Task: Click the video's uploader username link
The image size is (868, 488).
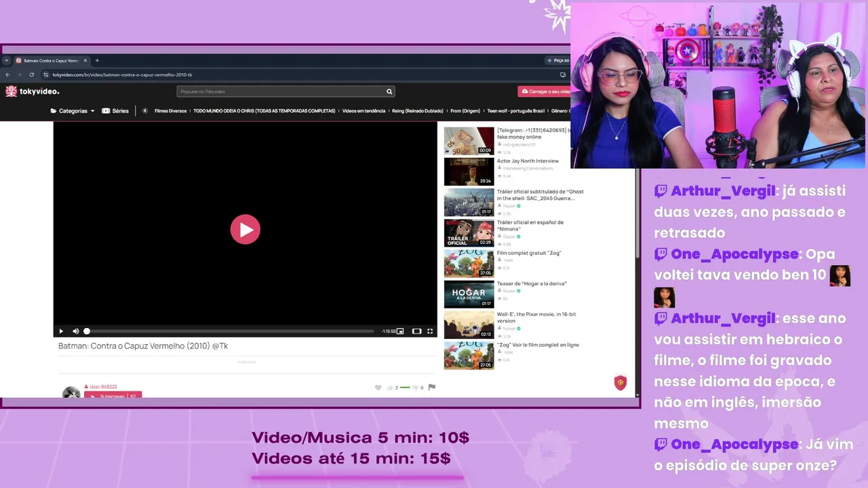Action: point(103,387)
